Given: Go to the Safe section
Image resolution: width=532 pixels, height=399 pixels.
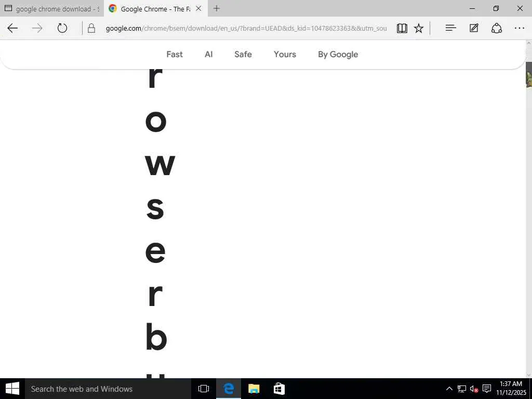Looking at the screenshot, I should pos(243,54).
